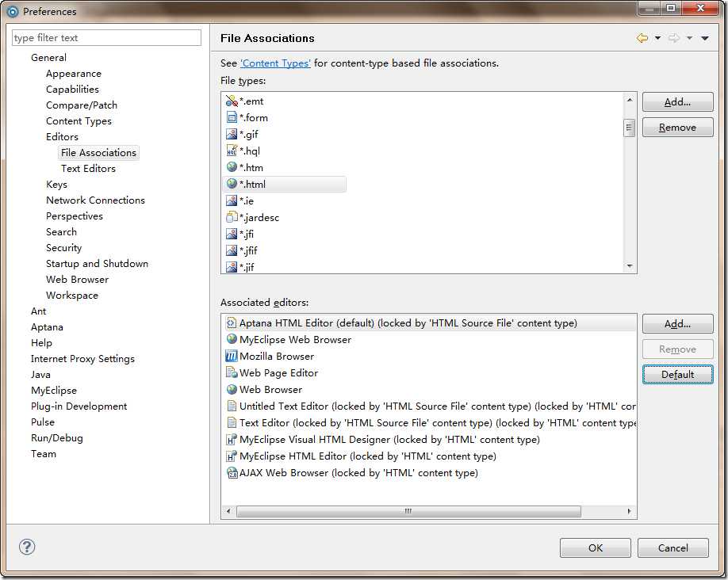Click the Cancel button
The height and width of the screenshot is (580, 728).
(x=672, y=548)
